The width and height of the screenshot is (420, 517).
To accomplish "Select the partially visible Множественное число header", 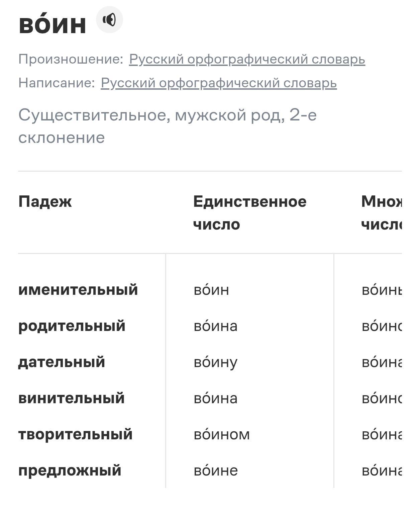I will 381,212.
